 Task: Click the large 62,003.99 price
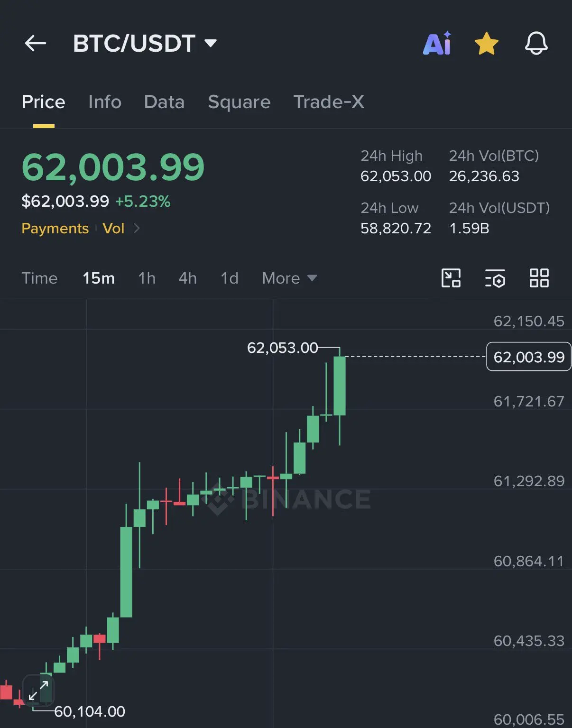[x=113, y=167]
